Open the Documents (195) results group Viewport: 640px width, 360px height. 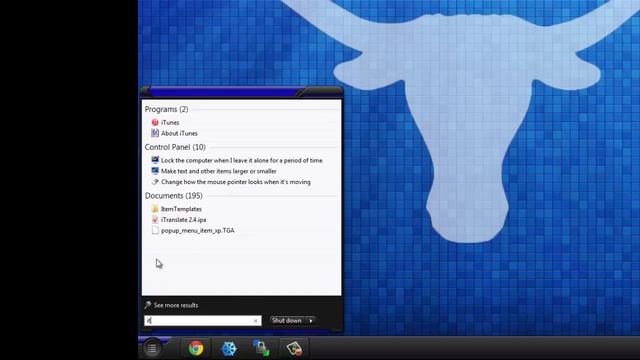pos(173,196)
